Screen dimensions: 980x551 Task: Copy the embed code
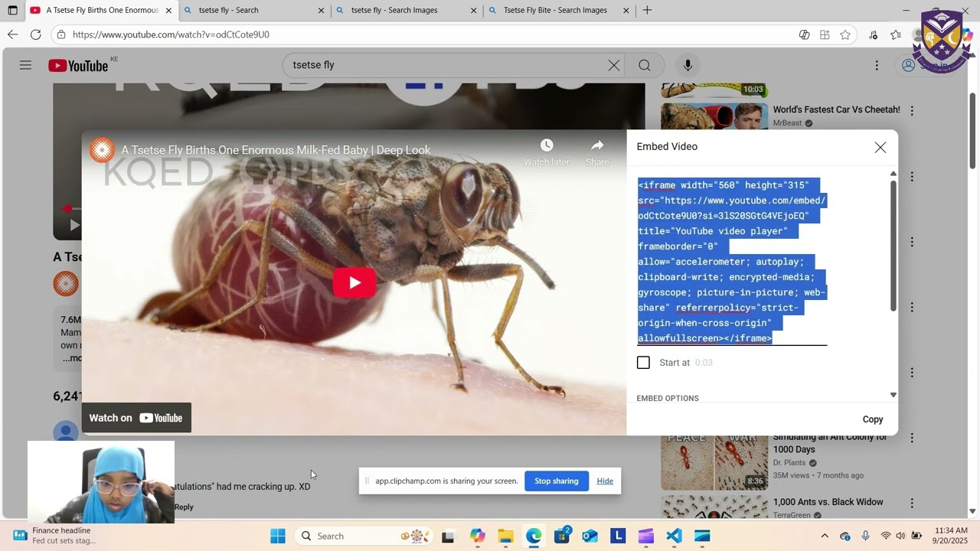pyautogui.click(x=873, y=419)
